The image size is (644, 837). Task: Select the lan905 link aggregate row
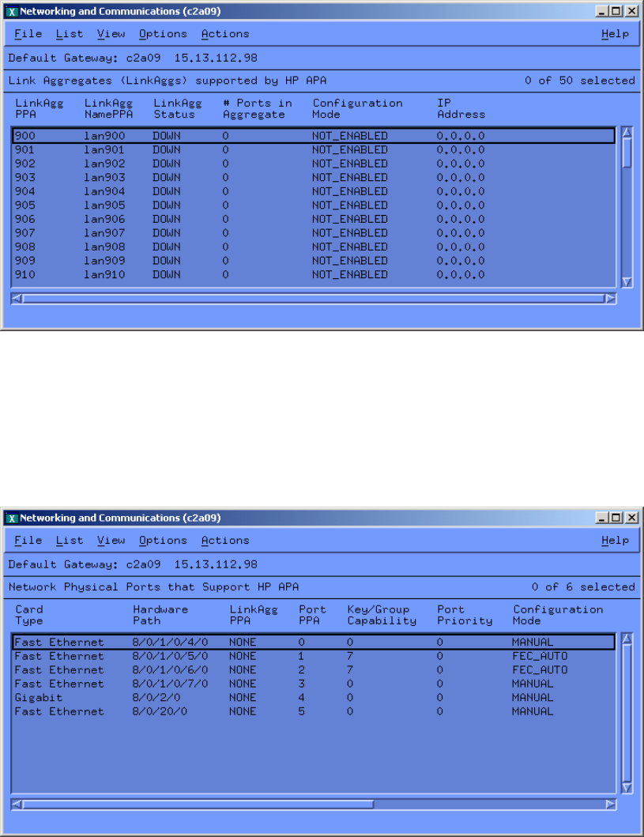tap(313, 205)
